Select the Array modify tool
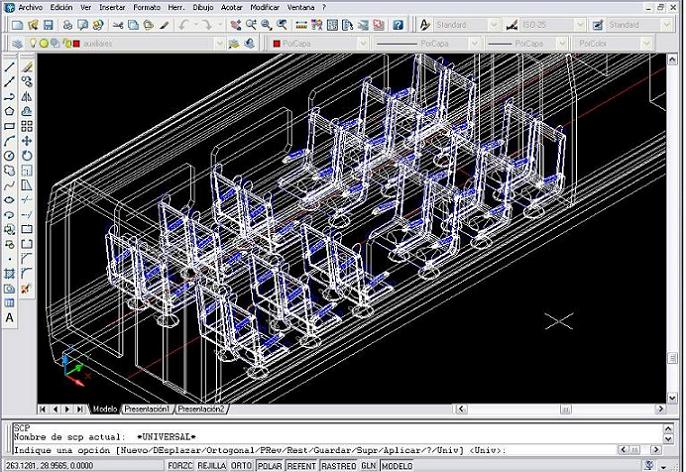The image size is (686, 472). click(x=27, y=126)
